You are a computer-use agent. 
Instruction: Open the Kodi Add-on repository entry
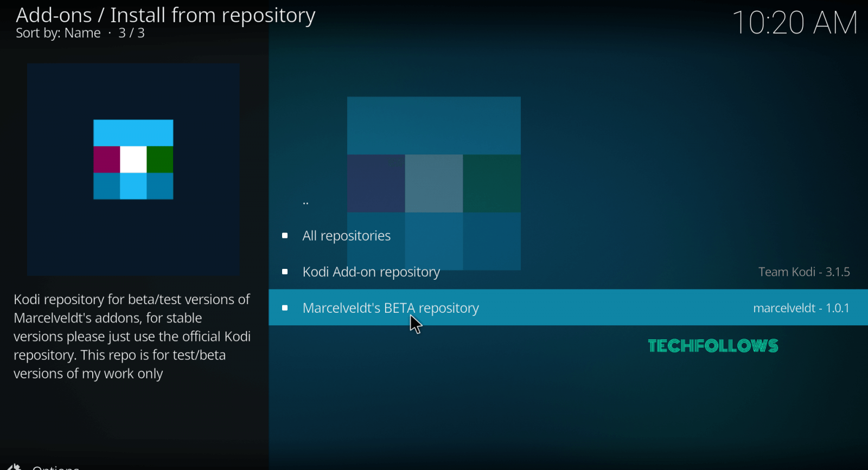568,272
